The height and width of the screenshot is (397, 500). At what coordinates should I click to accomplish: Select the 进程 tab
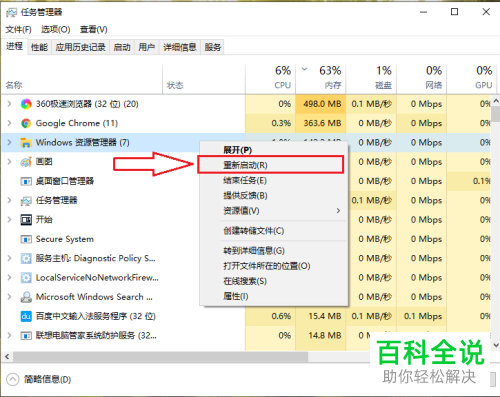point(14,46)
